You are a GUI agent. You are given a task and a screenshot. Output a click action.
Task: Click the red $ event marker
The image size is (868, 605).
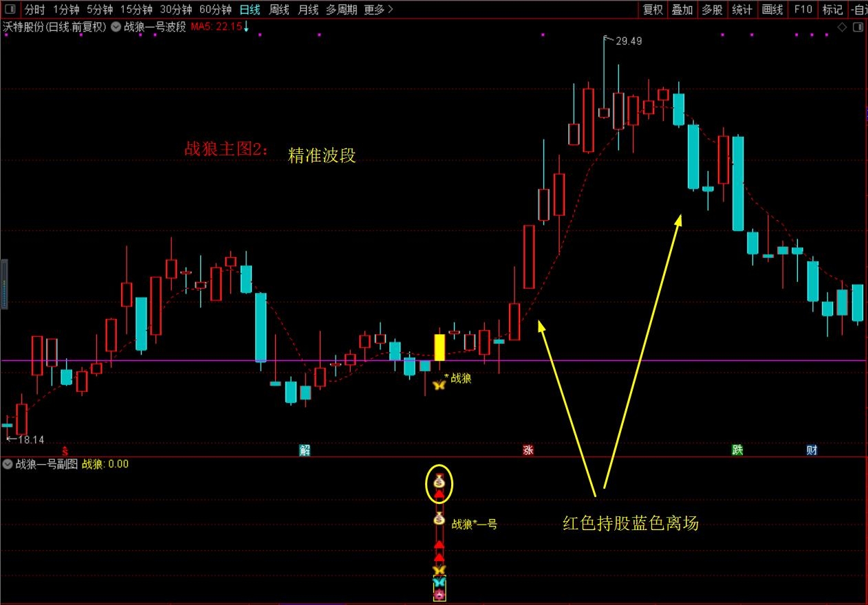[x=65, y=450]
